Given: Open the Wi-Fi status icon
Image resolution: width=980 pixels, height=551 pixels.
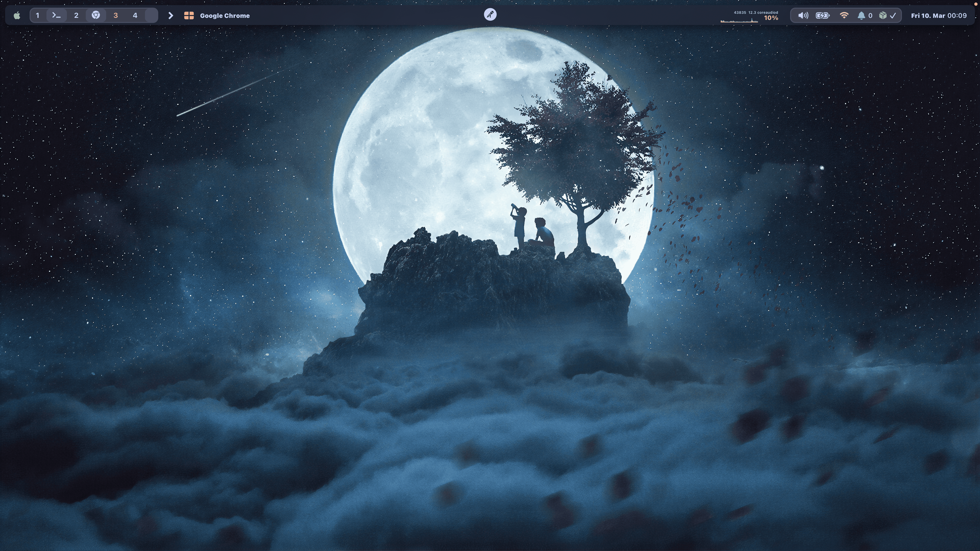Looking at the screenshot, I should 844,16.
